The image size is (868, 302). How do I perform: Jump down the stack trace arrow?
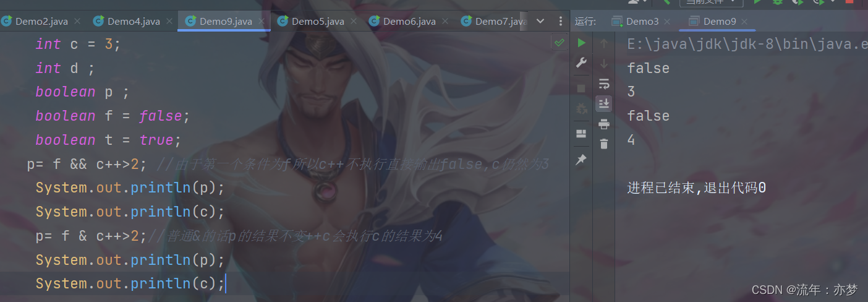pyautogui.click(x=604, y=63)
